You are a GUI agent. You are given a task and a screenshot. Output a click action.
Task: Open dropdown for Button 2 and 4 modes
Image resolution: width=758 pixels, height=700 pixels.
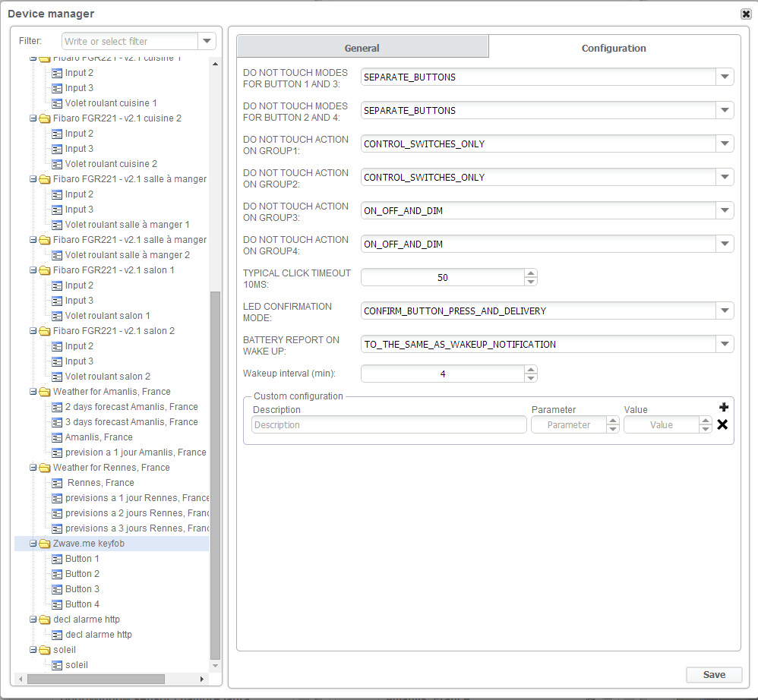tap(725, 110)
